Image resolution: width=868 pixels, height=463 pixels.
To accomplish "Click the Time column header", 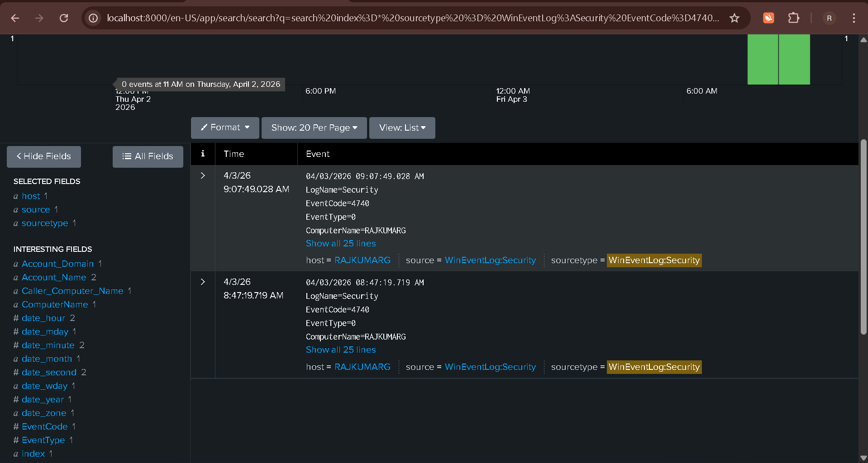I will (234, 154).
